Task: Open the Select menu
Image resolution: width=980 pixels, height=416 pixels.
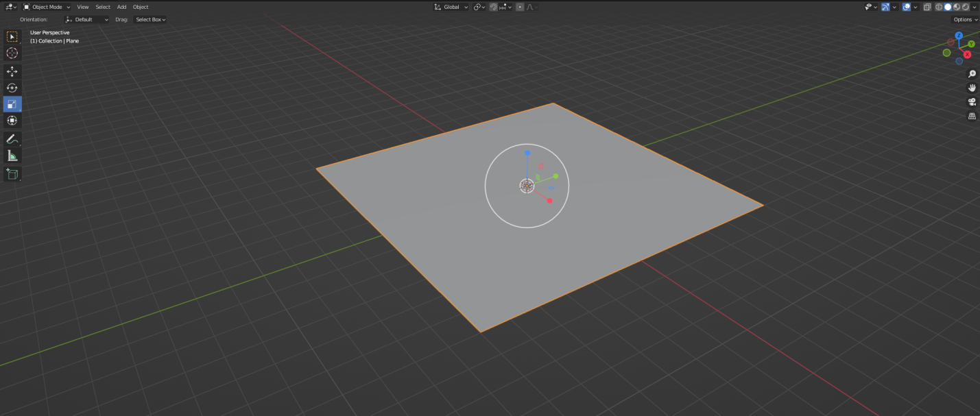Action: coord(103,7)
